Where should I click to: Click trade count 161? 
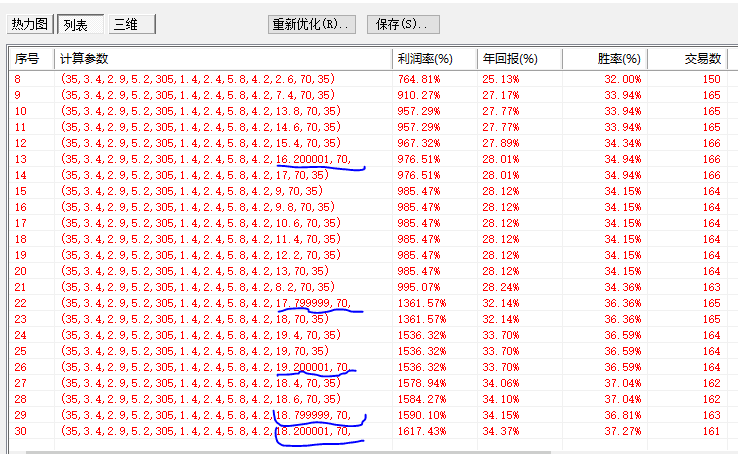click(712, 431)
